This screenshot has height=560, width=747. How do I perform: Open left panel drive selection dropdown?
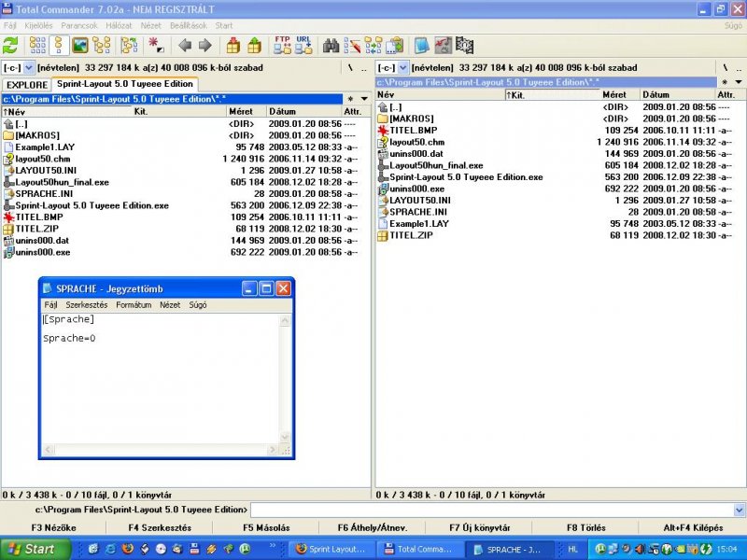click(29, 67)
